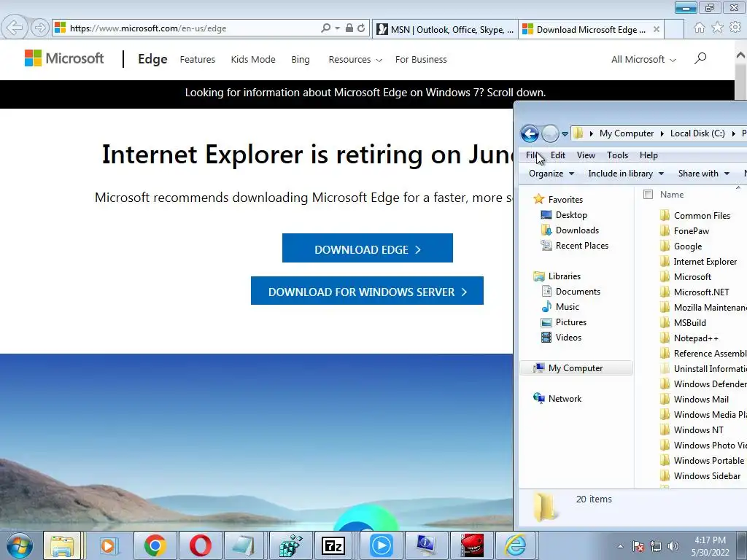Open the IE favorites star icon
Screen dimensions: 747x560
click(717, 28)
